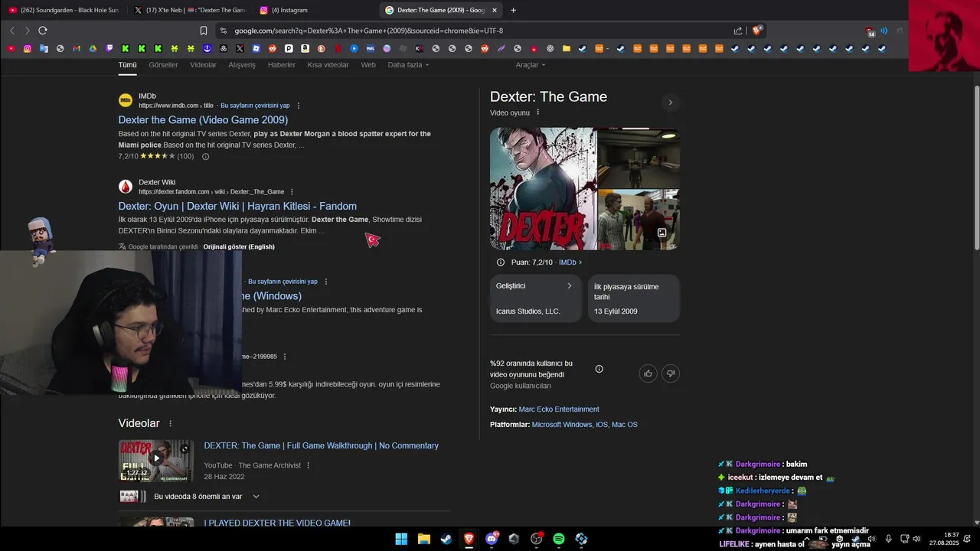Click Orijinali göster (English) link

pyautogui.click(x=239, y=247)
